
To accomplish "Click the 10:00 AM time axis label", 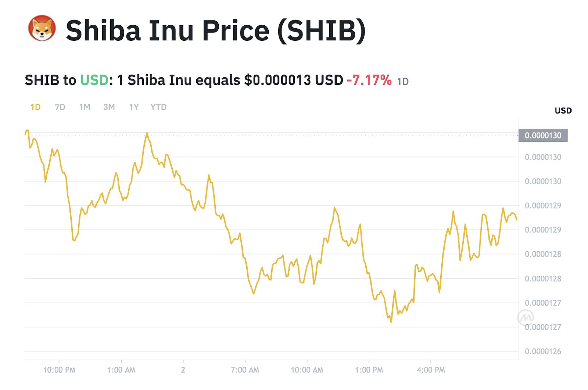I will tap(307, 370).
